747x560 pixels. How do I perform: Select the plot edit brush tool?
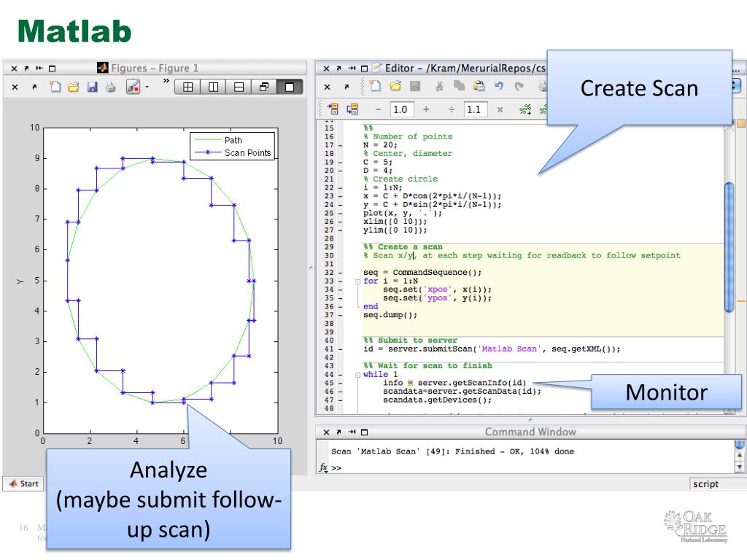point(133,87)
